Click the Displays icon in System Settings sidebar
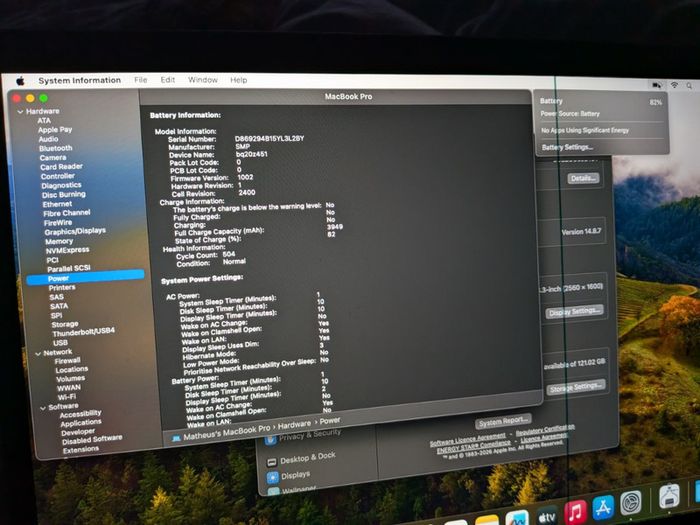Viewport: 700px width, 525px height. (x=272, y=478)
